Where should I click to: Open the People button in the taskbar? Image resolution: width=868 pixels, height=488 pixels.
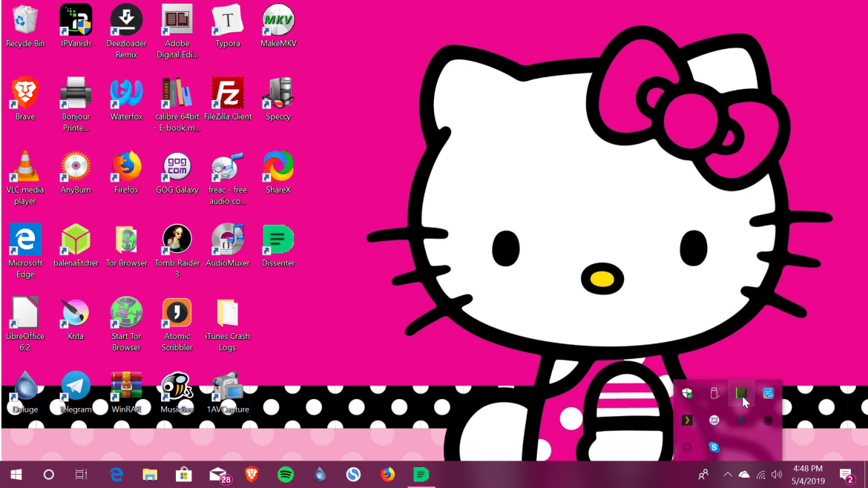pos(703,475)
